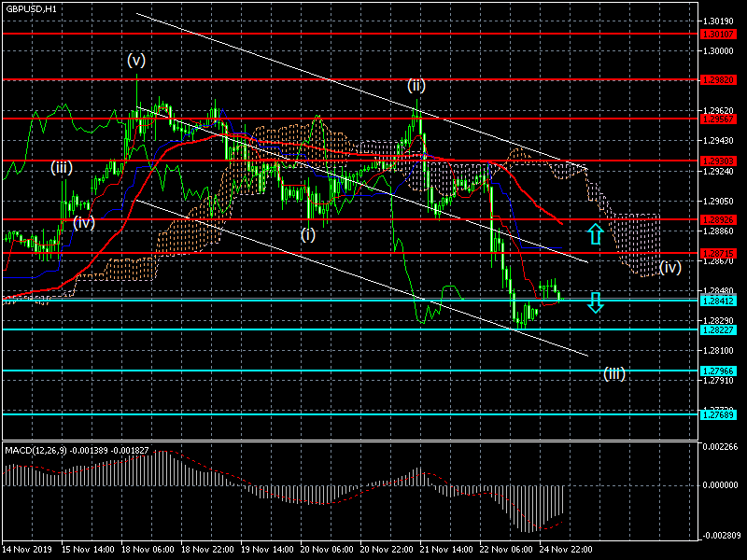Click the 18 Nov 06:00 time label
The image size is (747, 560).
coord(148,550)
